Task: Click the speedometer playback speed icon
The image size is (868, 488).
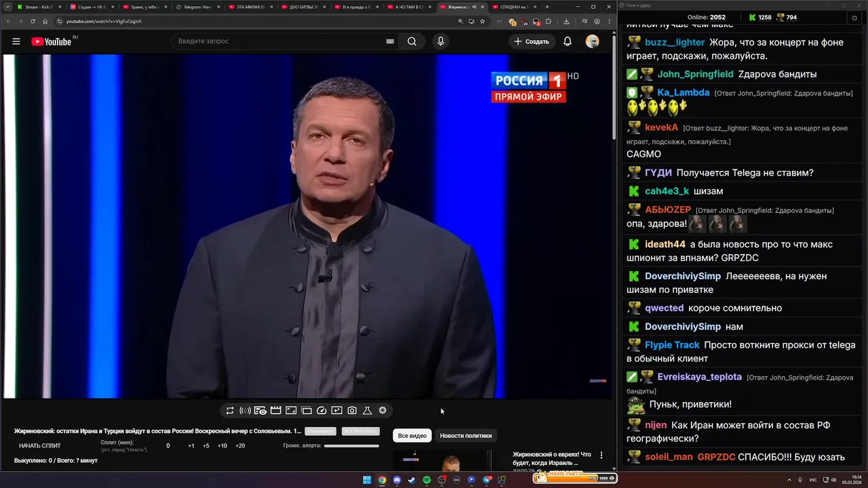Action: coord(321,411)
